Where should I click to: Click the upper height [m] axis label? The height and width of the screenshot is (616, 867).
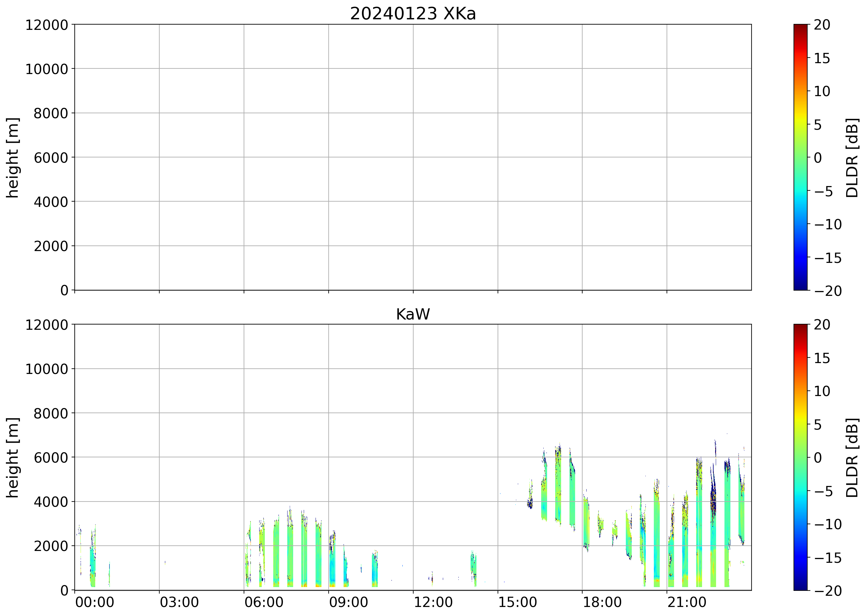13,157
